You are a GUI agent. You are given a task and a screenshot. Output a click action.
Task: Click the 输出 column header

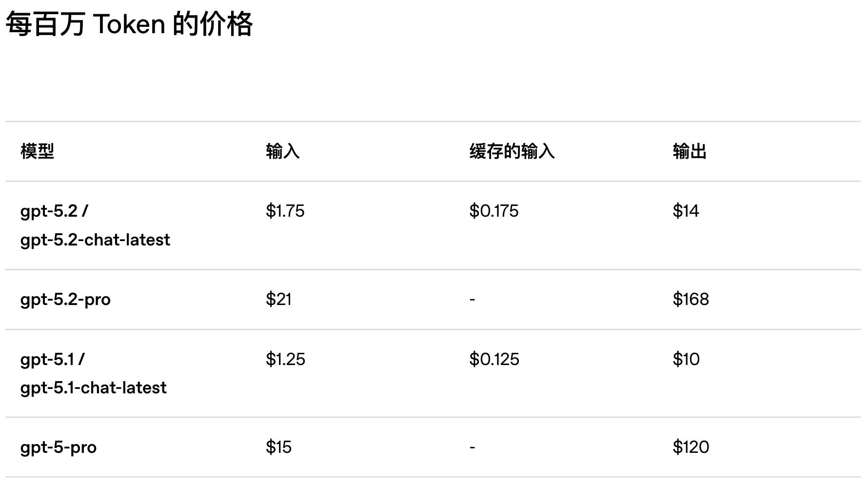690,151
